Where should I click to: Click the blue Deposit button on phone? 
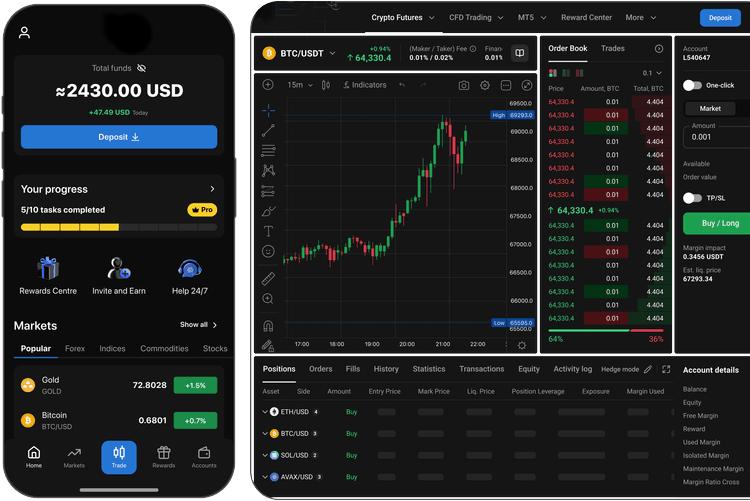point(119,137)
